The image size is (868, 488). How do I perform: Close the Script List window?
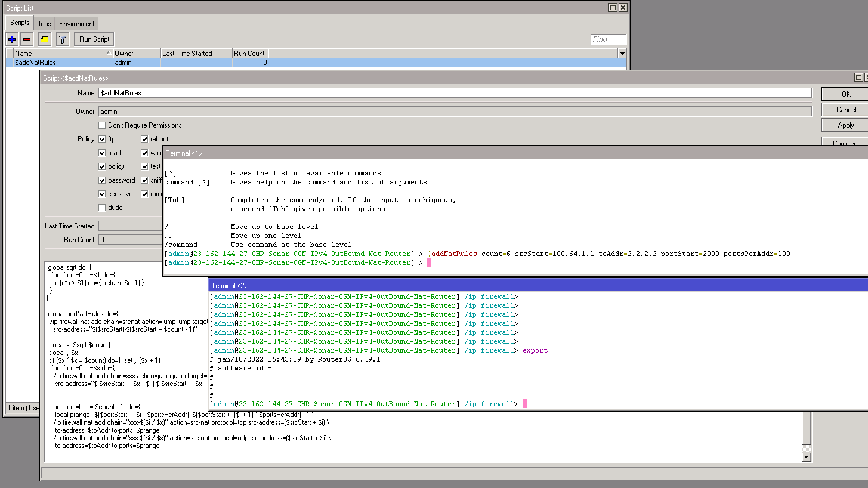(623, 8)
